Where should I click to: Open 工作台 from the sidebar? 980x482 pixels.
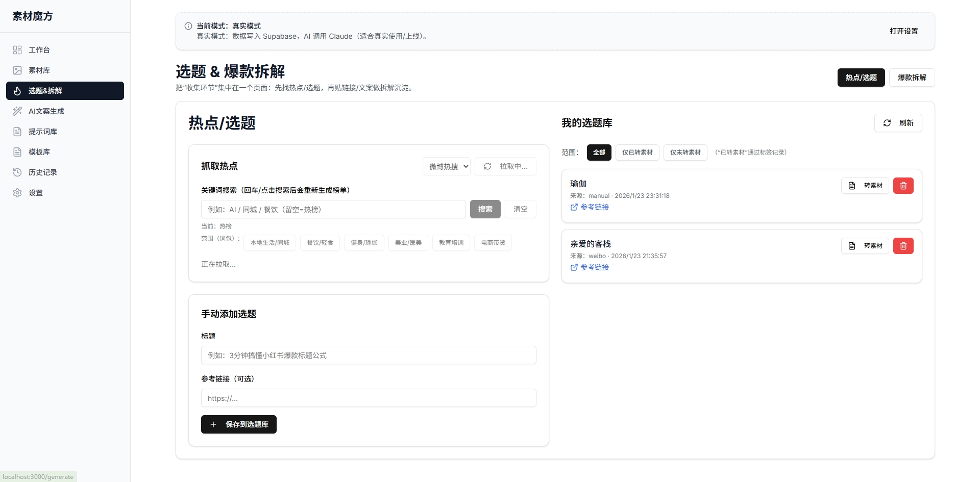[38, 50]
